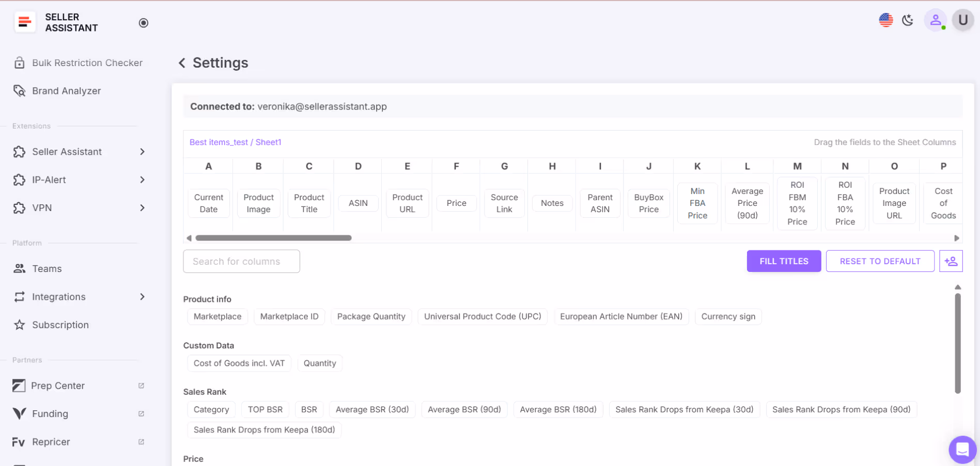The width and height of the screenshot is (980, 466).
Task: Select Current Date chip in column A
Action: pos(209,203)
